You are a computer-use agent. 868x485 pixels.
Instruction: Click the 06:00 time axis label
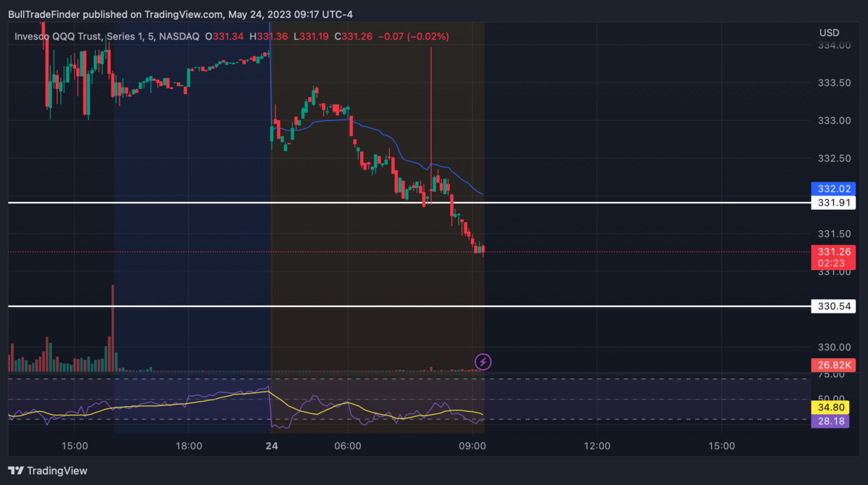[x=347, y=446]
